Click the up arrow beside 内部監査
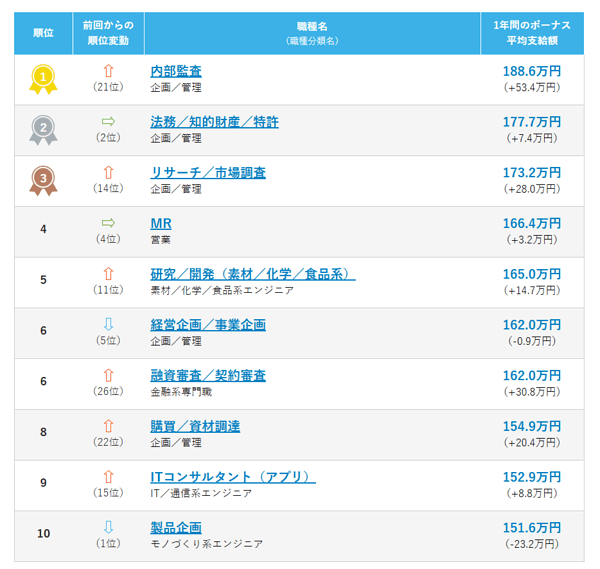 109,71
